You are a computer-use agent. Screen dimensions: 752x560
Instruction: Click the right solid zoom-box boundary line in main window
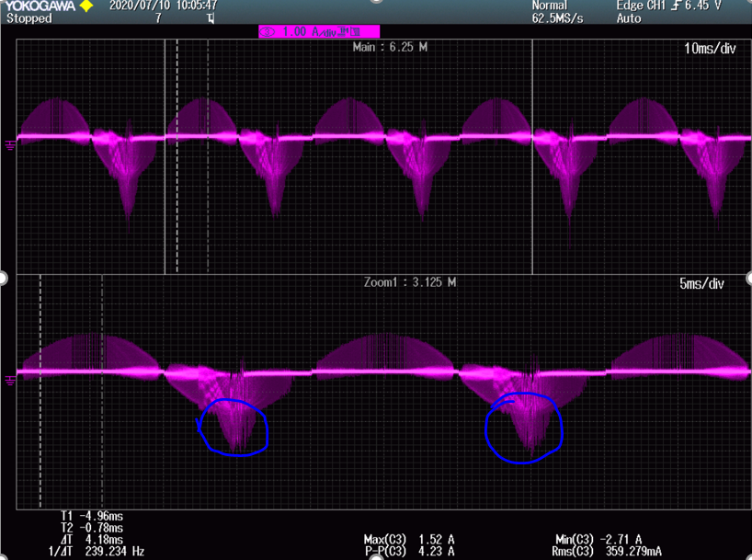(532, 156)
